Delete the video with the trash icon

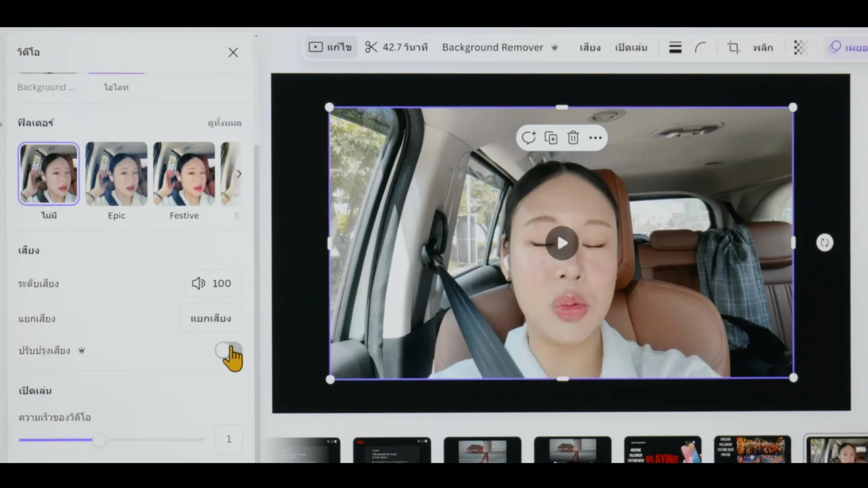[x=573, y=138]
